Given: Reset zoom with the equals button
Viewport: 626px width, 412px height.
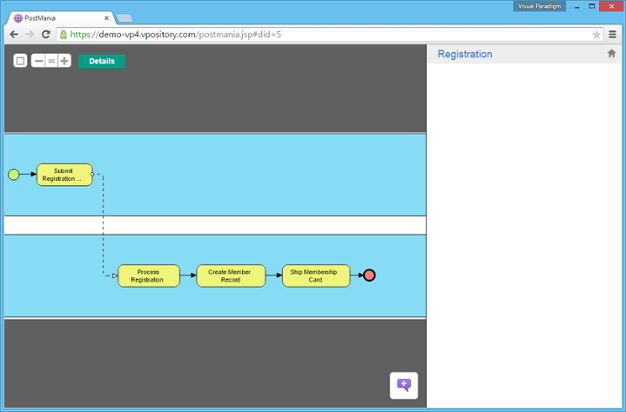Looking at the screenshot, I should 52,61.
